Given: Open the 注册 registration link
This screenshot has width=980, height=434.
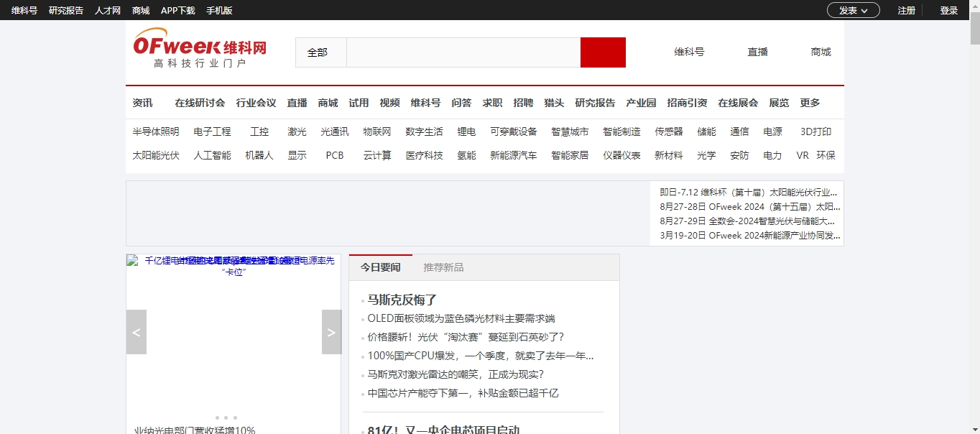Looking at the screenshot, I should [x=906, y=10].
